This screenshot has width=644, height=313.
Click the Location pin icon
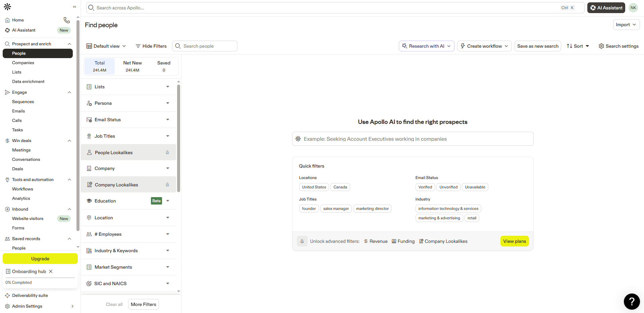(89, 218)
